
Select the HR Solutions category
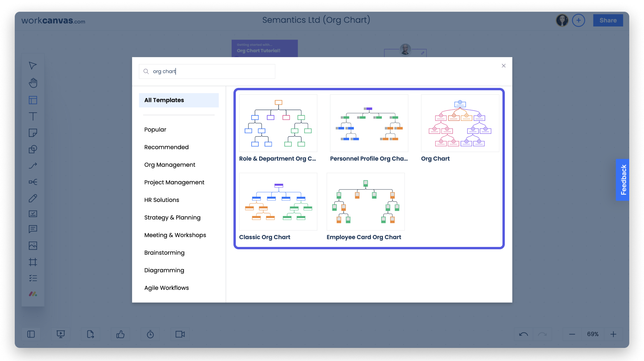coord(162,200)
